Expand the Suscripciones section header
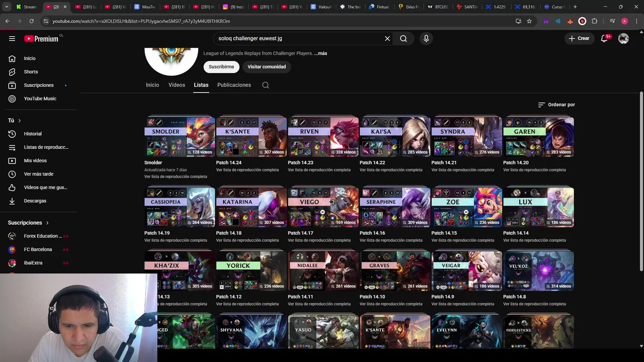The image size is (644, 362). [28, 223]
